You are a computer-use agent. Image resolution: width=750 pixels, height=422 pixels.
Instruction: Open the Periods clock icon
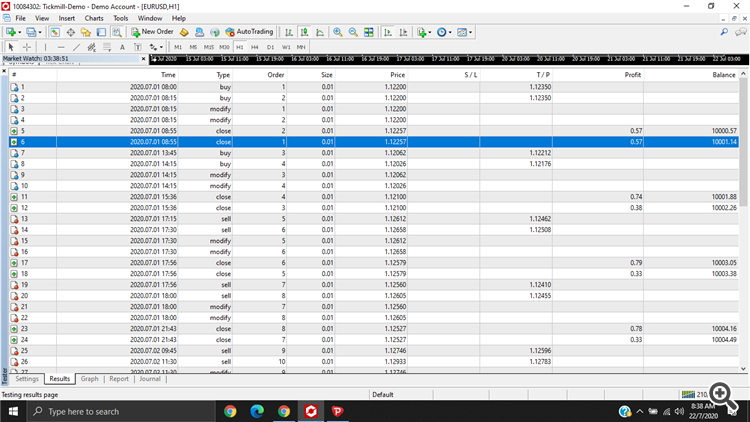pos(441,32)
